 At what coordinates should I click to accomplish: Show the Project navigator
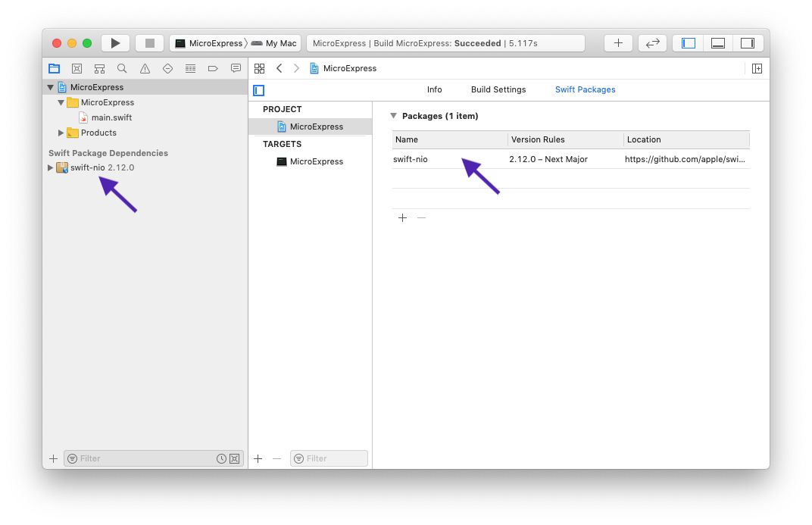click(54, 68)
